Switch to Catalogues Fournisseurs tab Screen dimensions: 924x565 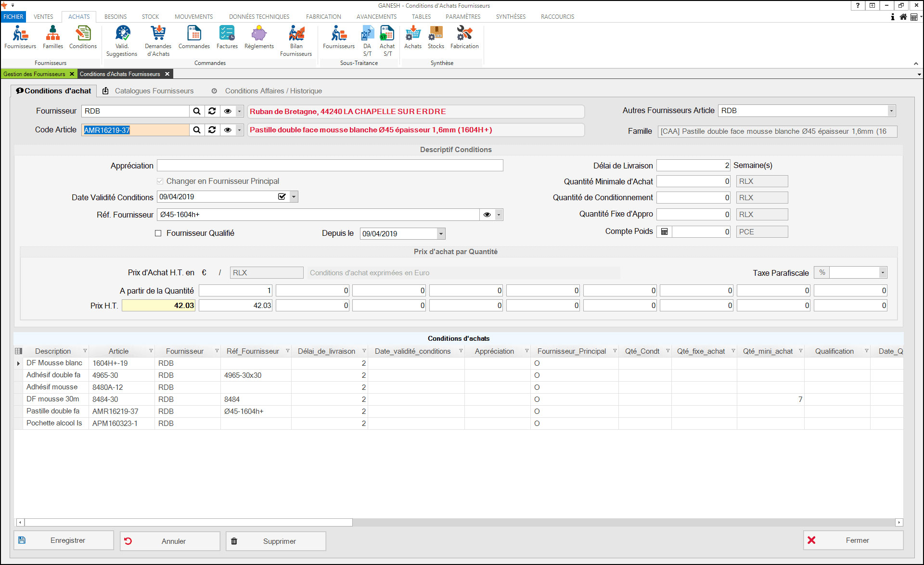point(154,91)
